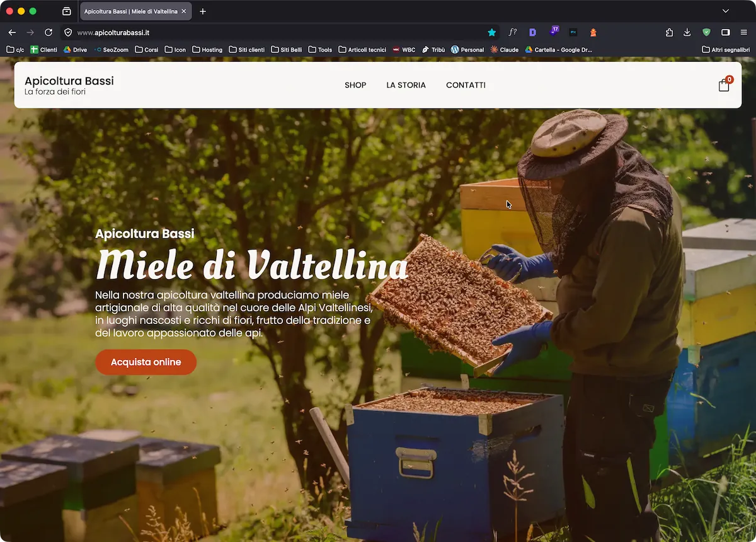Go back to previous page
756x542 pixels.
[x=12, y=32]
